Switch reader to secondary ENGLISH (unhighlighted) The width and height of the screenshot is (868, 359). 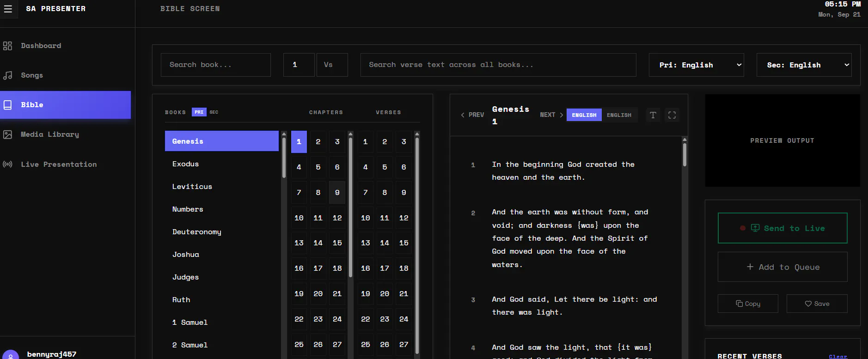[x=619, y=115]
